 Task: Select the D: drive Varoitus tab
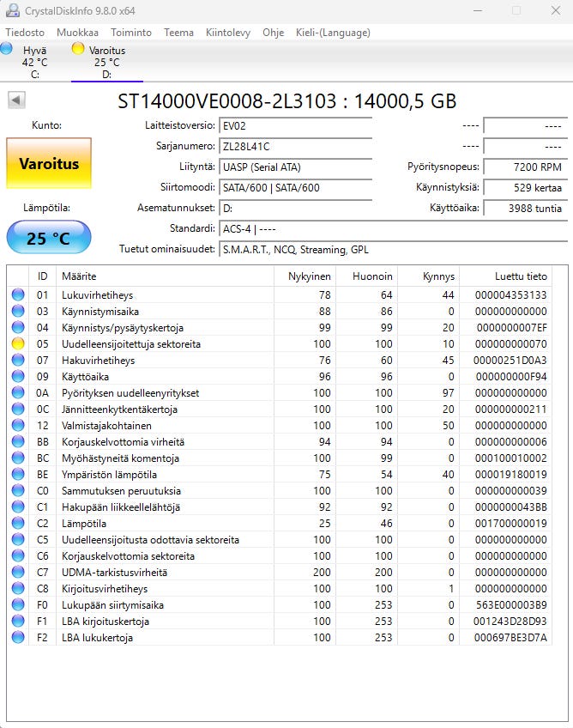tap(106, 62)
